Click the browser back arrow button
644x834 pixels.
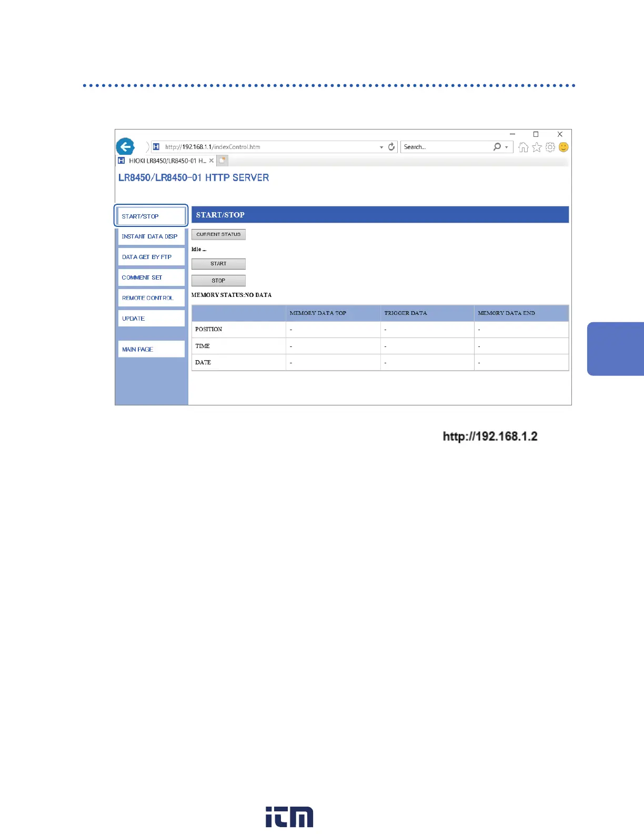(x=125, y=146)
